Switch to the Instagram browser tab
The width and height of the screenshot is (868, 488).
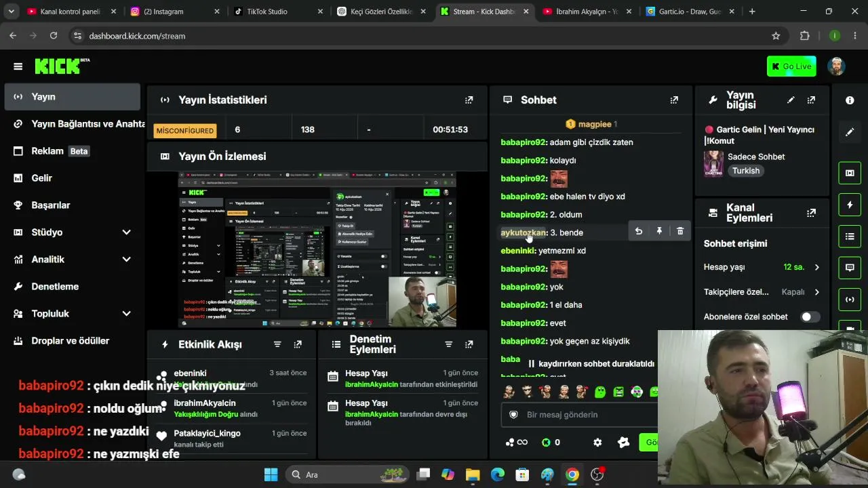(x=174, y=12)
